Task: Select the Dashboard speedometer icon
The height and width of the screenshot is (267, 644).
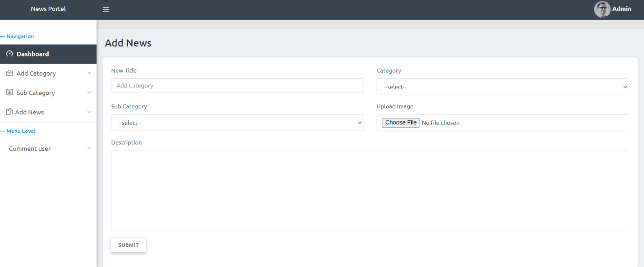Action: click(8, 54)
